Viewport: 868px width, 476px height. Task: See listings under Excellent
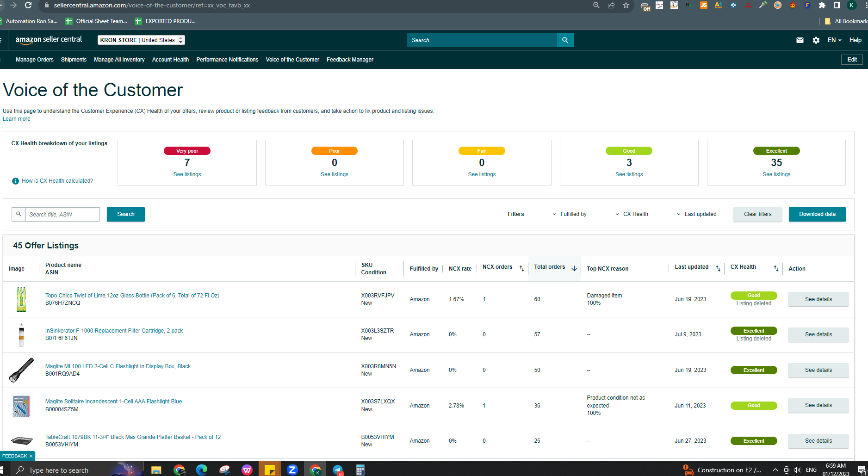(776, 174)
